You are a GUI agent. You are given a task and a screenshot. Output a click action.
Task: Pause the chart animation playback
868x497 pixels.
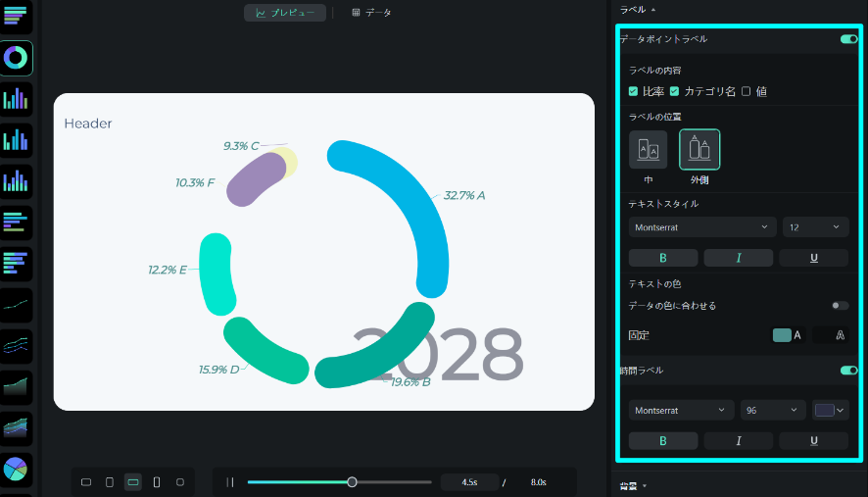coord(230,482)
